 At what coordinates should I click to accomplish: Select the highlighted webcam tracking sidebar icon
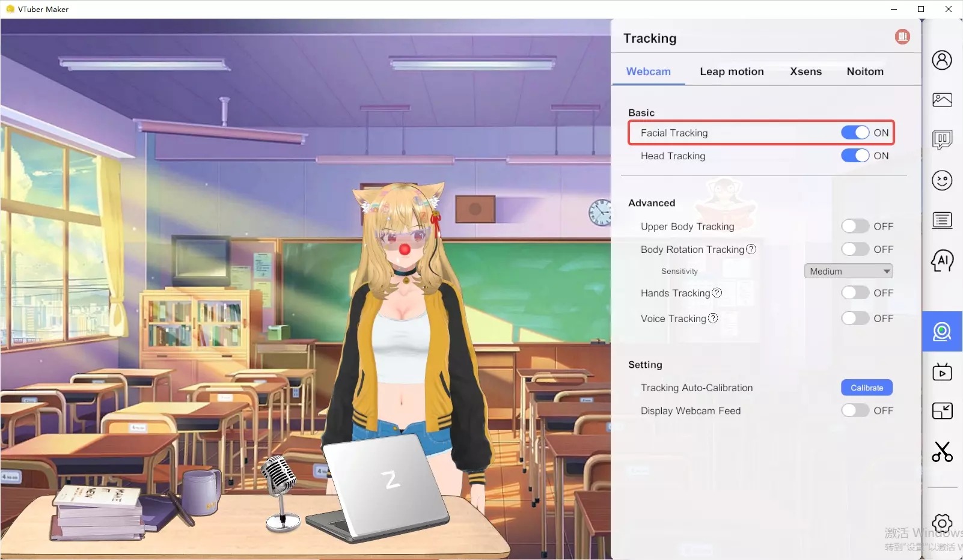point(942,332)
